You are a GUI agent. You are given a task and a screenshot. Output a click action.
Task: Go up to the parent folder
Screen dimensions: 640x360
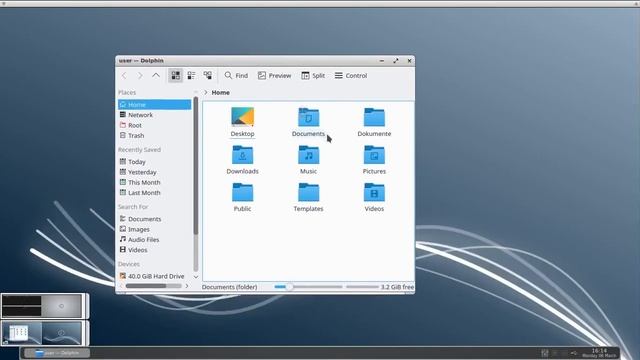[156, 76]
